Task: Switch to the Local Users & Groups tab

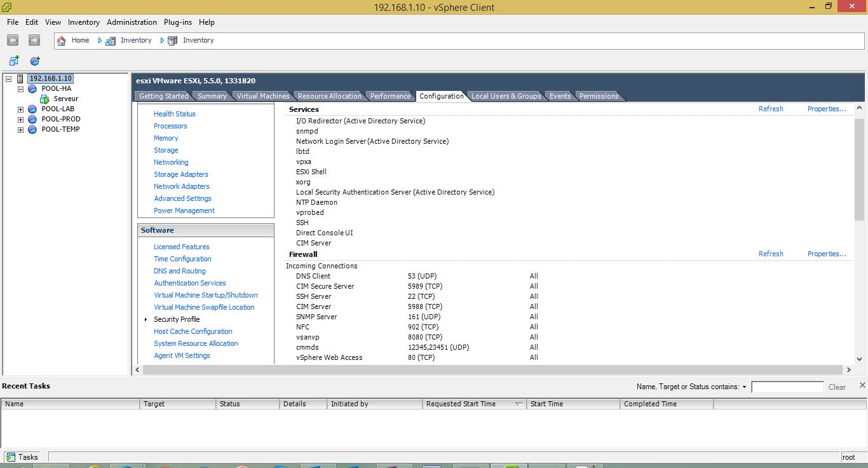Action: [506, 96]
